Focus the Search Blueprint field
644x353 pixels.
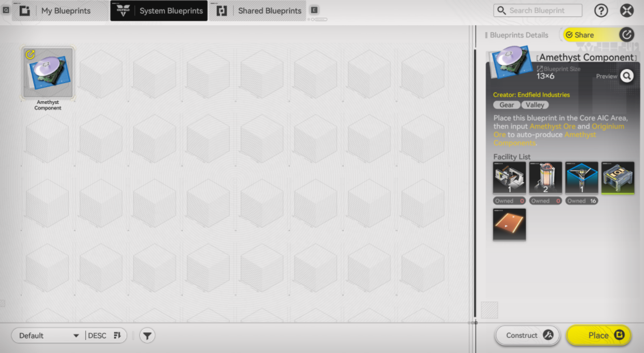coord(538,10)
